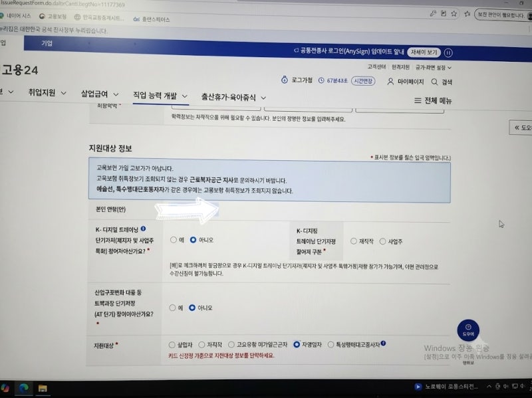Image resolution: width=532 pixels, height=398 pixels.
Task: Select 실업자 as 지원대상
Action: [x=172, y=345]
